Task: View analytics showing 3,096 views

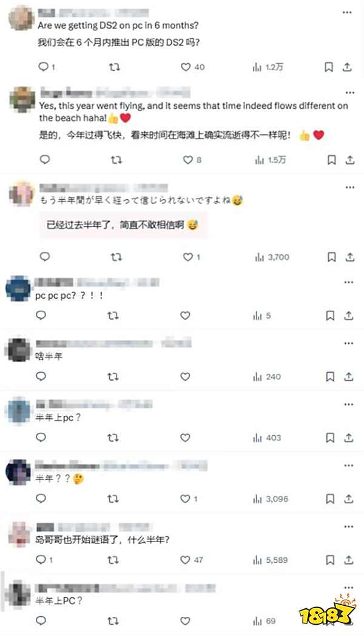Action: 271,499
